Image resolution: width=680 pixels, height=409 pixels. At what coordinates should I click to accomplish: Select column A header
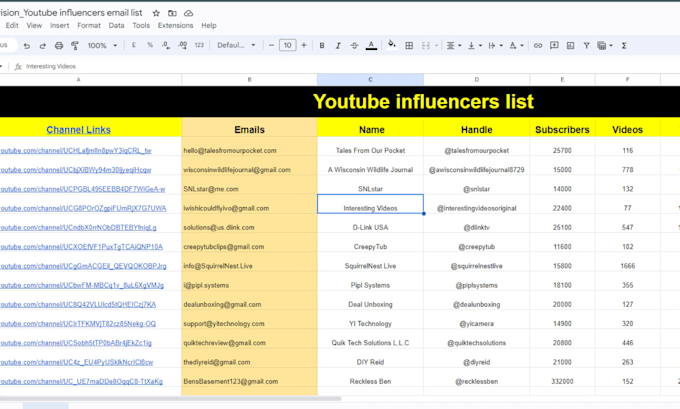tap(78, 79)
